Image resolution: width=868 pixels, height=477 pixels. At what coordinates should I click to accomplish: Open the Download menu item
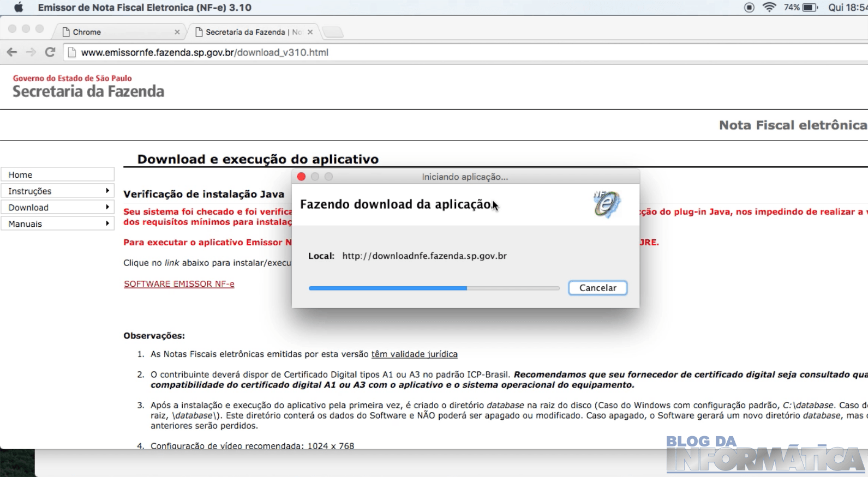coord(57,207)
